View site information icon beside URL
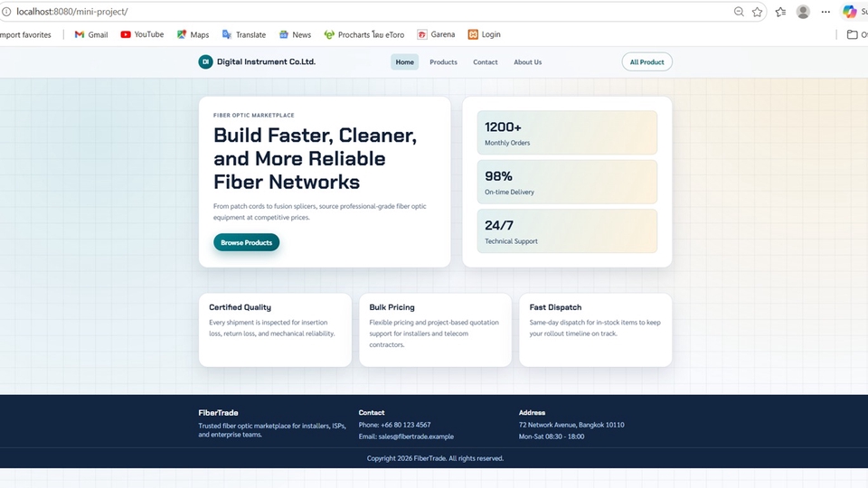 [6, 12]
